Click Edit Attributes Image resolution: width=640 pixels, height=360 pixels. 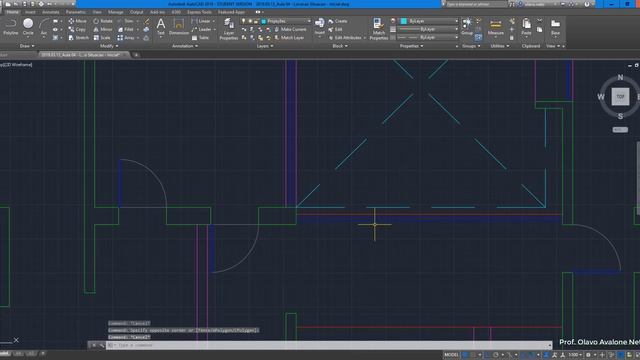pos(345,38)
